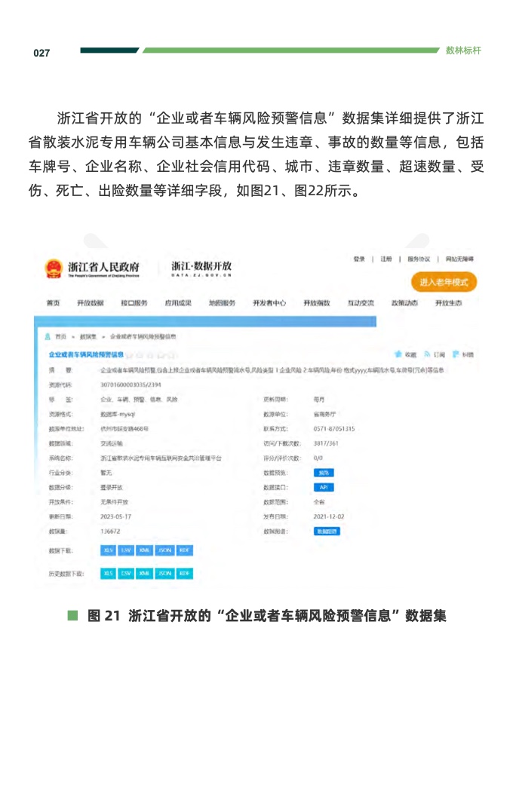Download JSON file in 数据下载 row
The width and height of the screenshot is (513, 812).
point(164,551)
